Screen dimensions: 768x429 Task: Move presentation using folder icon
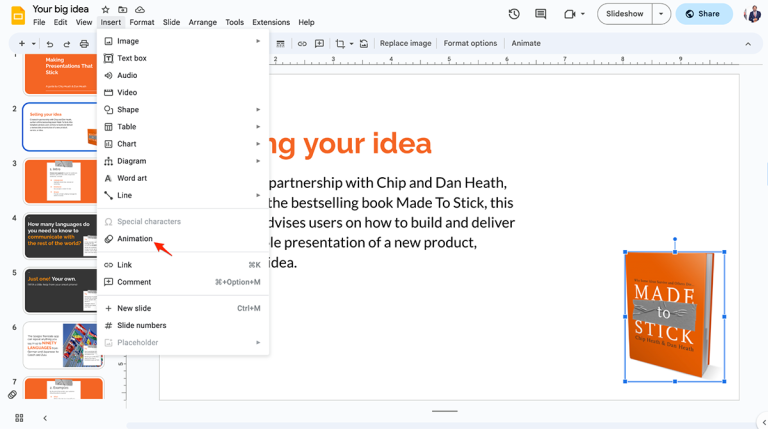122,10
